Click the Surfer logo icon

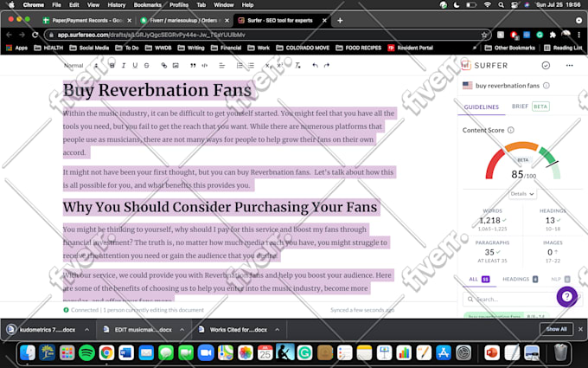[466, 65]
